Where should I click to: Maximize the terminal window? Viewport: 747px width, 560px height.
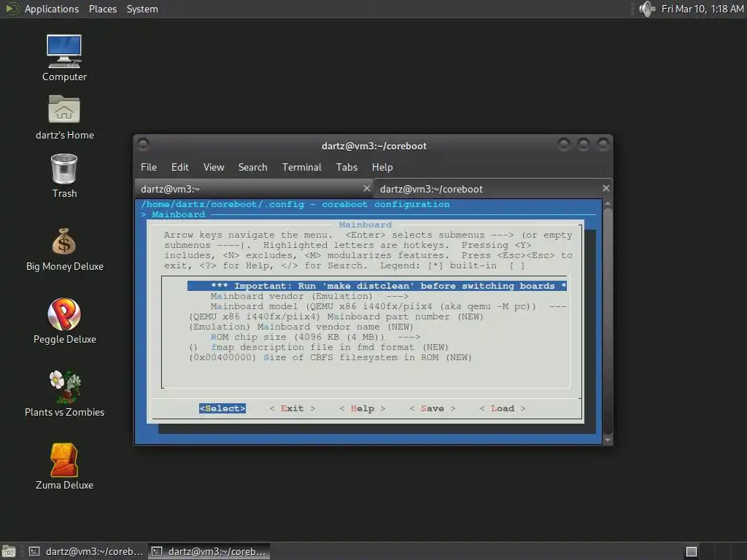coord(584,144)
